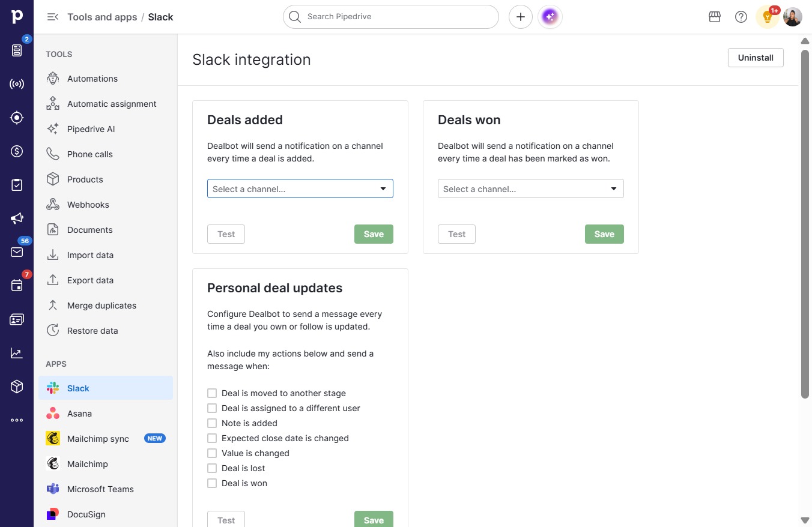
Task: Click Test under Personal deal updates
Action: pyautogui.click(x=226, y=520)
